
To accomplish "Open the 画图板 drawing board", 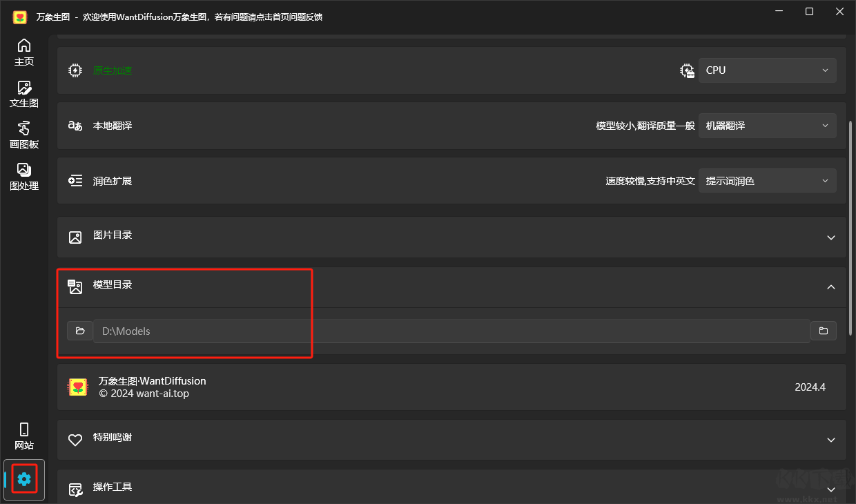I will tap(24, 135).
